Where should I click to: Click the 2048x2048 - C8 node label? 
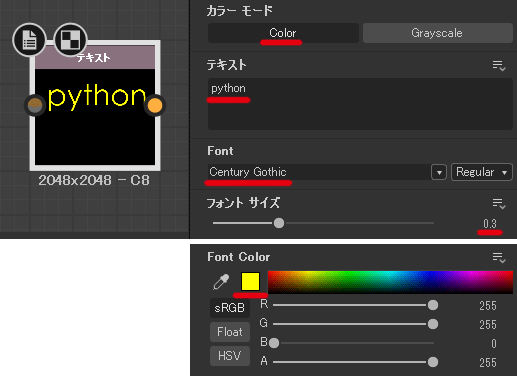click(x=94, y=181)
